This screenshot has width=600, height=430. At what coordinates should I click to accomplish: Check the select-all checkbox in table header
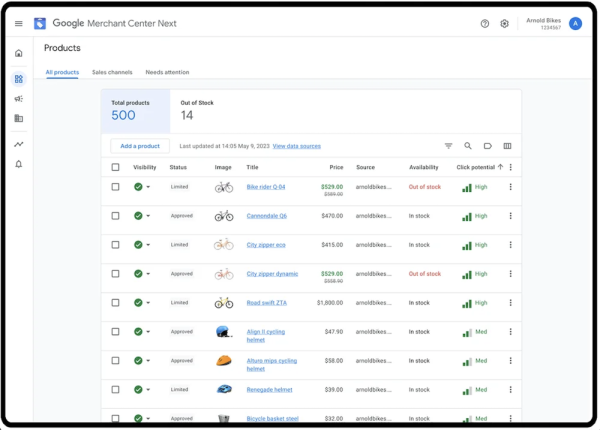click(x=116, y=167)
